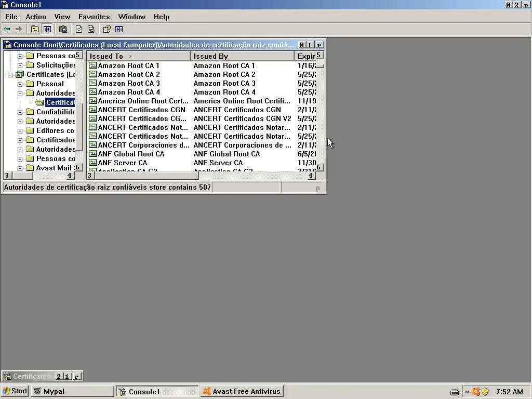The height and width of the screenshot is (399, 532).
Task: Toggle Show/Hide Action Pane toolbar icon
Action: (119, 29)
